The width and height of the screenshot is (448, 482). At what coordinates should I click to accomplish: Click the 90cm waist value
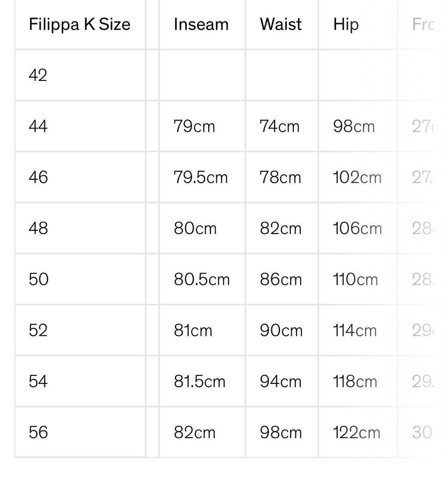point(281,330)
